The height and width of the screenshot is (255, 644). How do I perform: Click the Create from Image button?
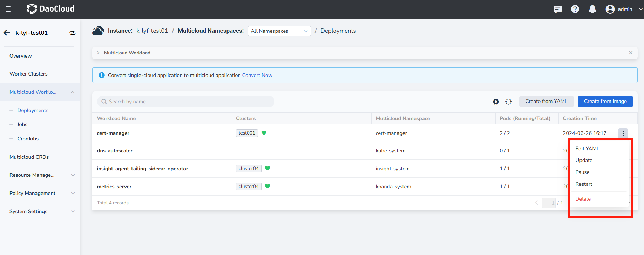pos(605,101)
